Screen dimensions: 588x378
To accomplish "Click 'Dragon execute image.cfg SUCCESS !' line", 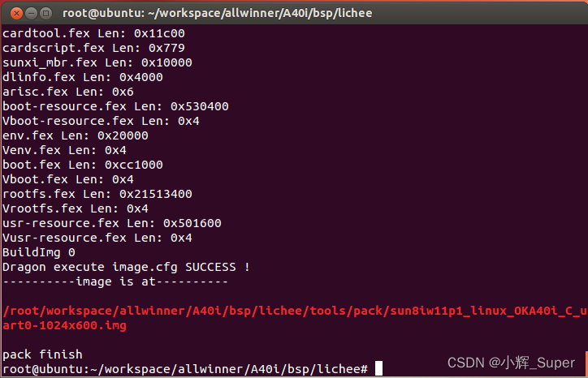I will [127, 267].
